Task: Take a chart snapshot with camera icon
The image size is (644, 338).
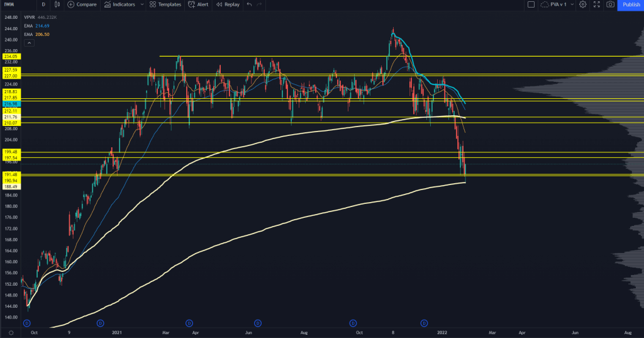Action: click(610, 4)
